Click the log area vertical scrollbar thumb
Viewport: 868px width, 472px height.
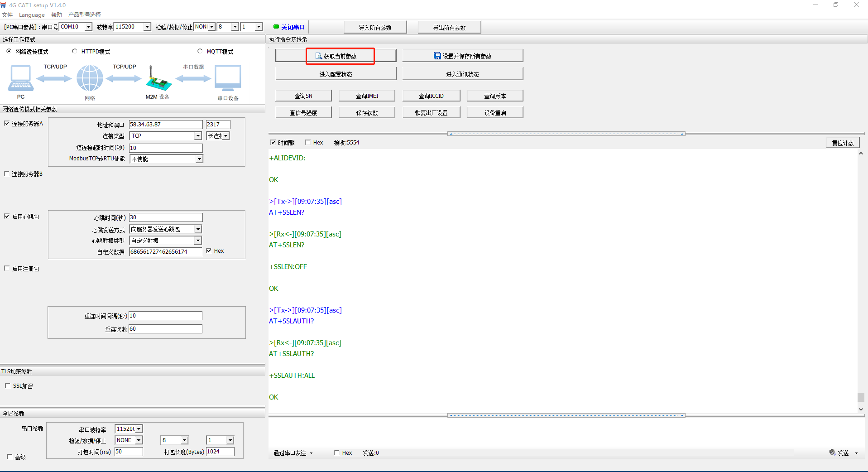pos(861,397)
